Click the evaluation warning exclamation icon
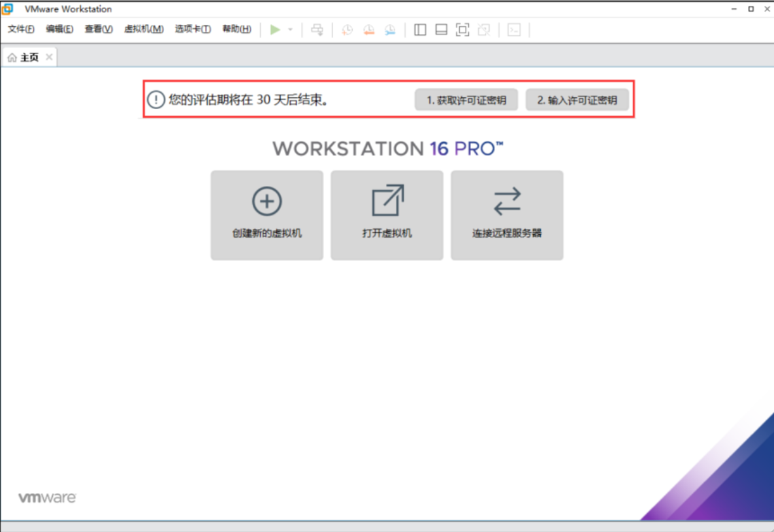 point(156,100)
